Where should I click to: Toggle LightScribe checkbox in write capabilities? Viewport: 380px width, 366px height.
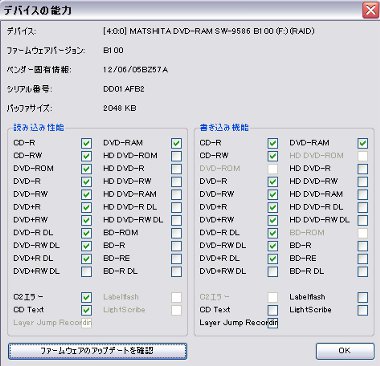[363, 310]
